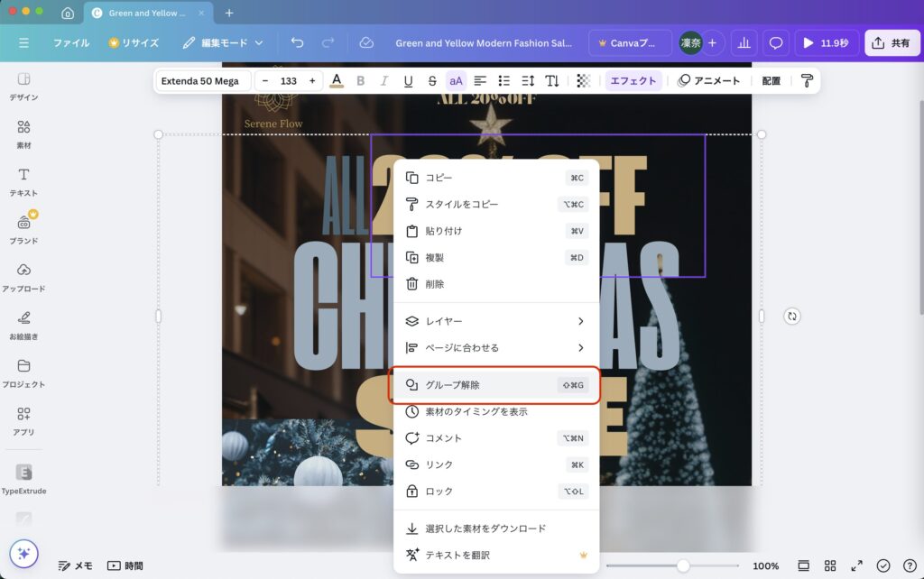Open the ブランド sidebar panel
Screen dimensions: 924x579
click(x=23, y=230)
